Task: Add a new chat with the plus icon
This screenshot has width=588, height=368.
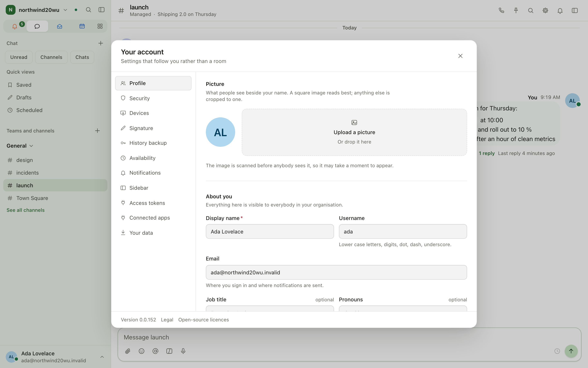Action: (x=101, y=43)
